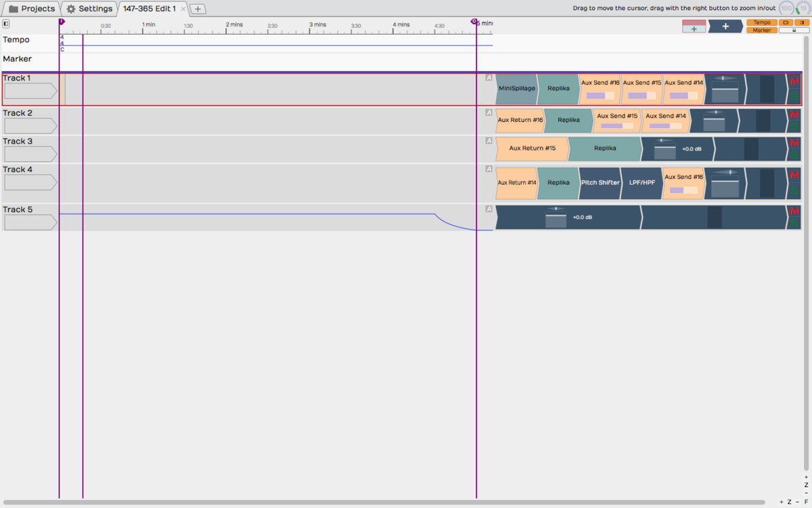Open the MiniSpillage plugin on Track 1
This screenshot has width=812, height=508.
click(516, 89)
